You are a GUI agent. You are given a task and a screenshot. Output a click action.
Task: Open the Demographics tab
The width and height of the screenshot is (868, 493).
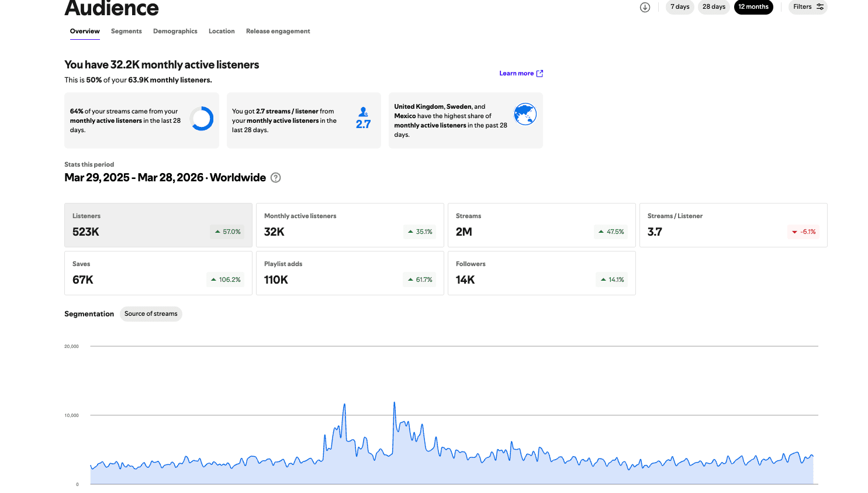point(175,32)
